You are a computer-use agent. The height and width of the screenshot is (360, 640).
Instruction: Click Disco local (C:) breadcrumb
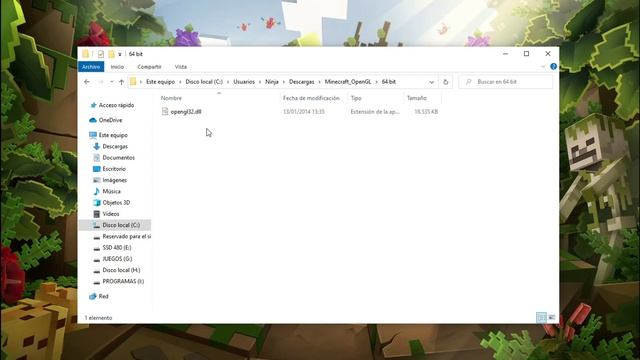pyautogui.click(x=204, y=82)
